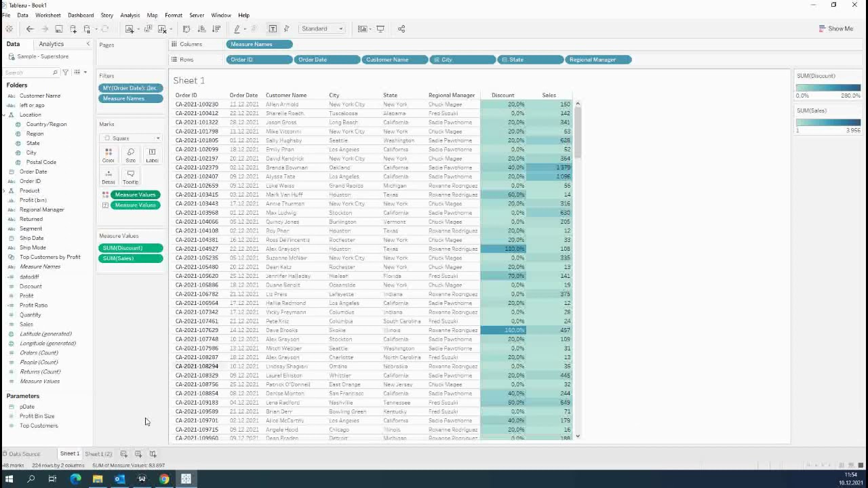
Task: Click the New worksheet toolbar icon
Action: pos(130,28)
